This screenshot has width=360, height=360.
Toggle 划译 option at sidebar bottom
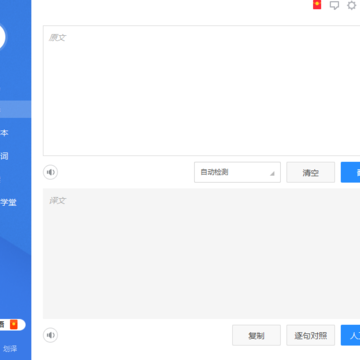(10, 349)
